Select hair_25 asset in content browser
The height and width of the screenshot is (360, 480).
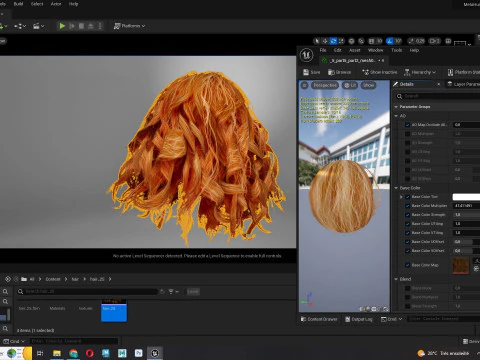[x=114, y=310]
